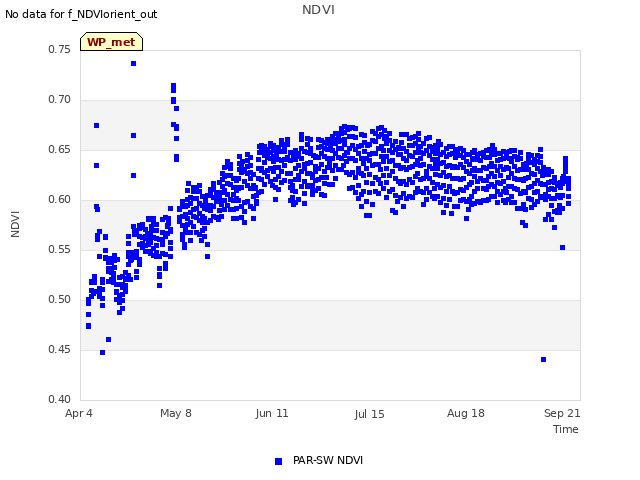Click the blue PAR-SW NDVI legend swatch
Image resolution: width=640 pixels, height=480 pixels.
click(278, 461)
